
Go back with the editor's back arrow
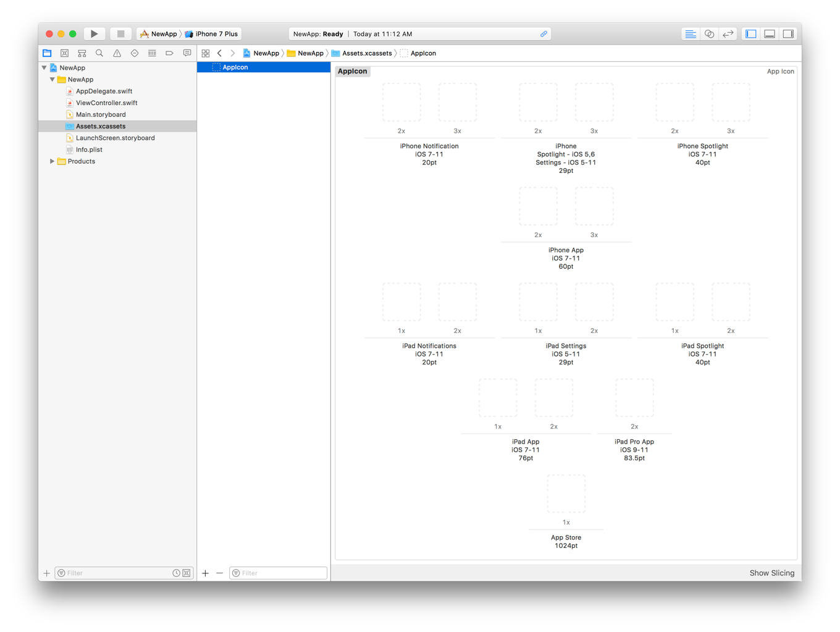(220, 54)
